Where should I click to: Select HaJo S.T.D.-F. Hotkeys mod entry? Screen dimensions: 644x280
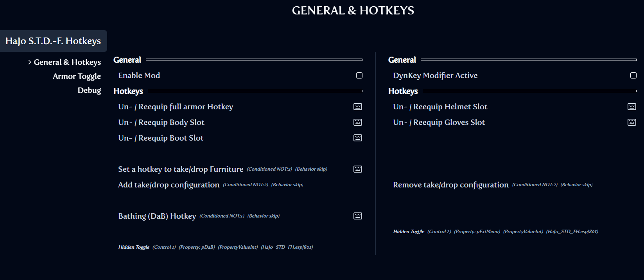[53, 41]
